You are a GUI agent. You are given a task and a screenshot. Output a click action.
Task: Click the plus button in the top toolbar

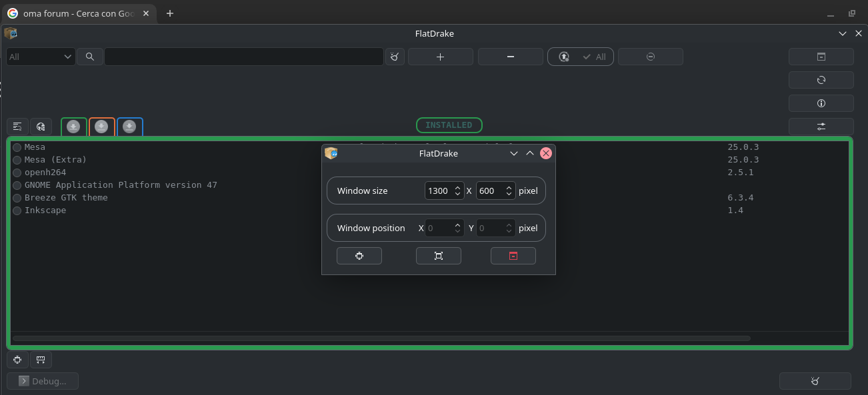[440, 57]
